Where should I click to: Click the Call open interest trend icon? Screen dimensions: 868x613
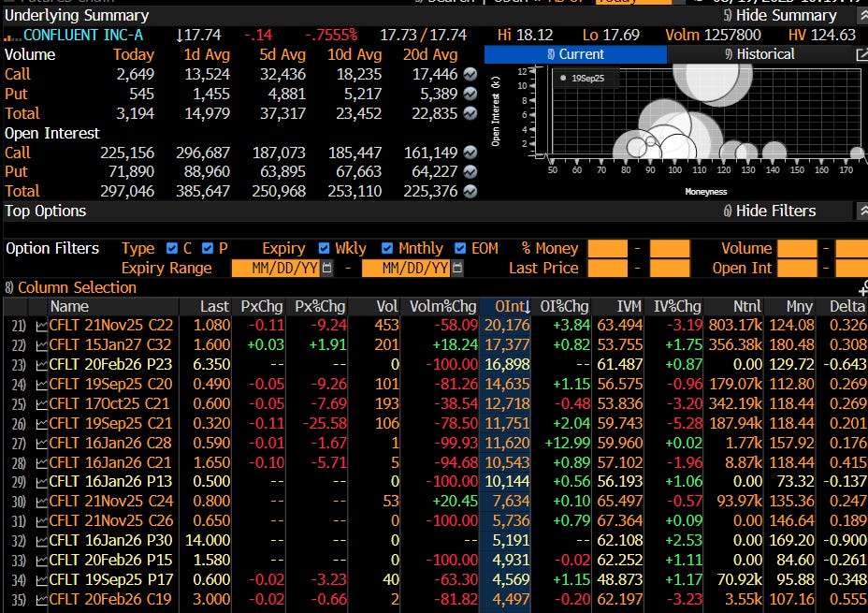pyautogui.click(x=470, y=153)
